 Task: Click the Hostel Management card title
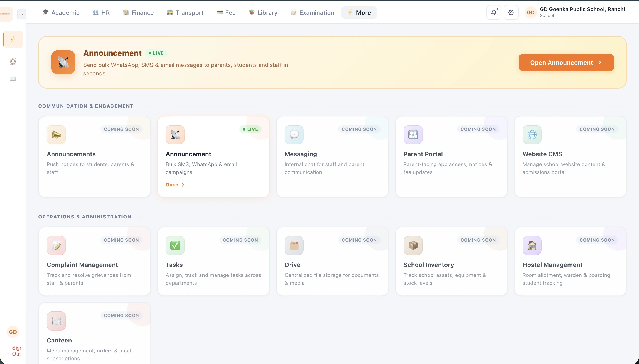(x=552, y=265)
